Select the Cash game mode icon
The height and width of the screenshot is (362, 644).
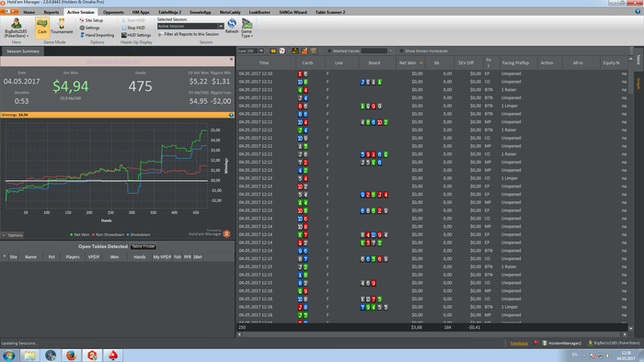[42, 27]
